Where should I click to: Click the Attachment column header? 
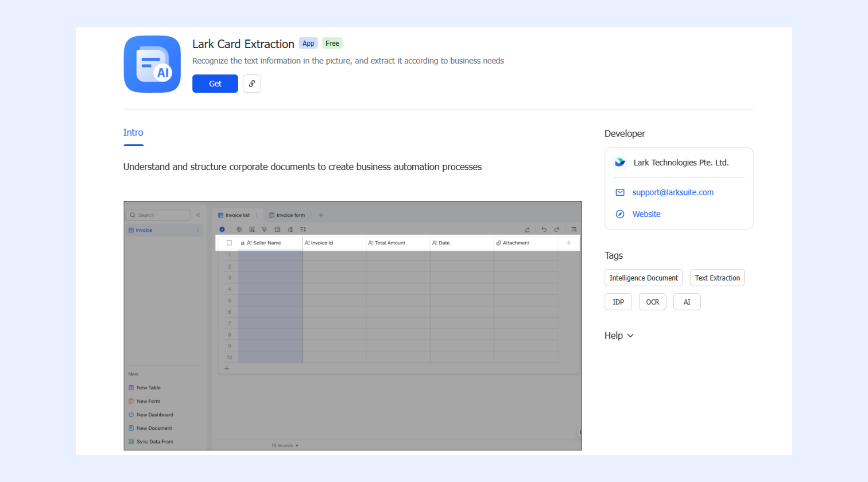click(526, 243)
